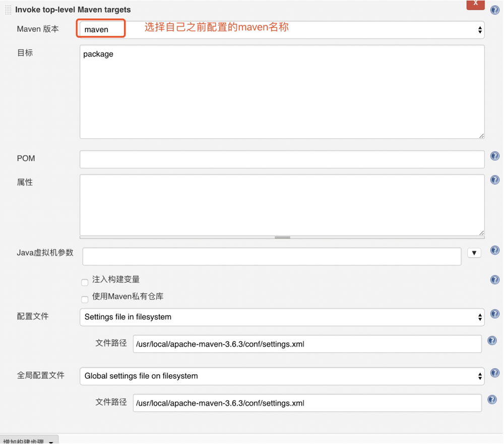
Task: Enable 使用Maven私有仓库 checkbox
Action: (85, 300)
